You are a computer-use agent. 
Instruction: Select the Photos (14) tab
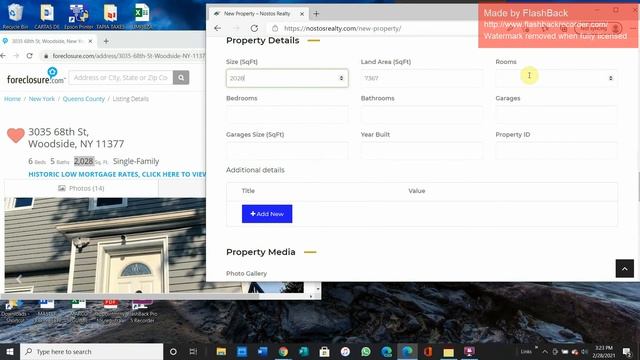tap(81, 188)
